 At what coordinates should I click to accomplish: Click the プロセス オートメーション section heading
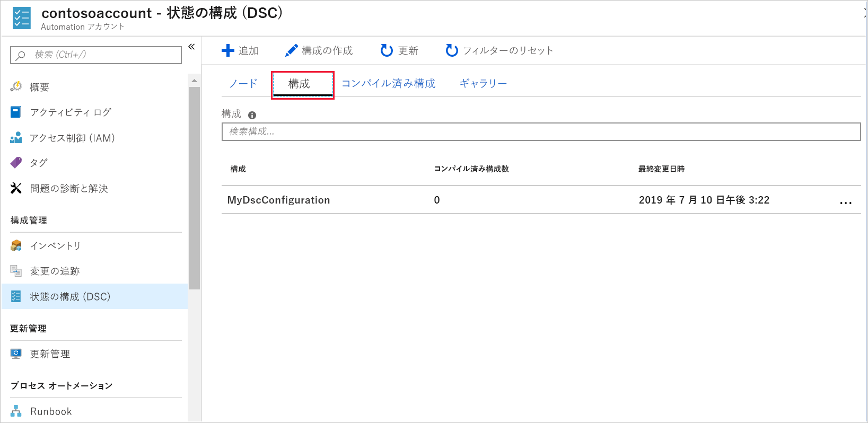tap(62, 385)
